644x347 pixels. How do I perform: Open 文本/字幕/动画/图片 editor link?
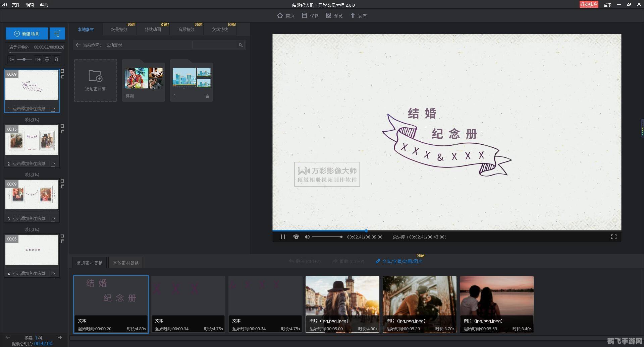[399, 261]
